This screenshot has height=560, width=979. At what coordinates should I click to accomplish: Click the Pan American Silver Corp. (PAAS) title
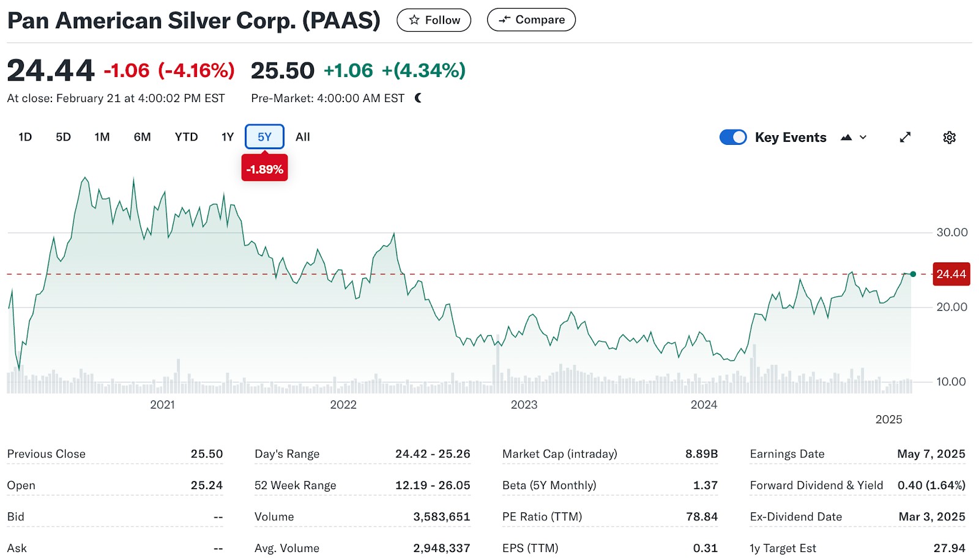(194, 20)
